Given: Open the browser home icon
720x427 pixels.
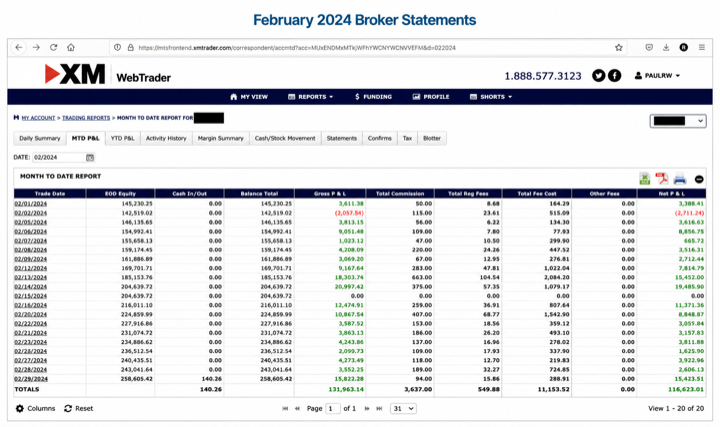Looking at the screenshot, I should pos(71,47).
